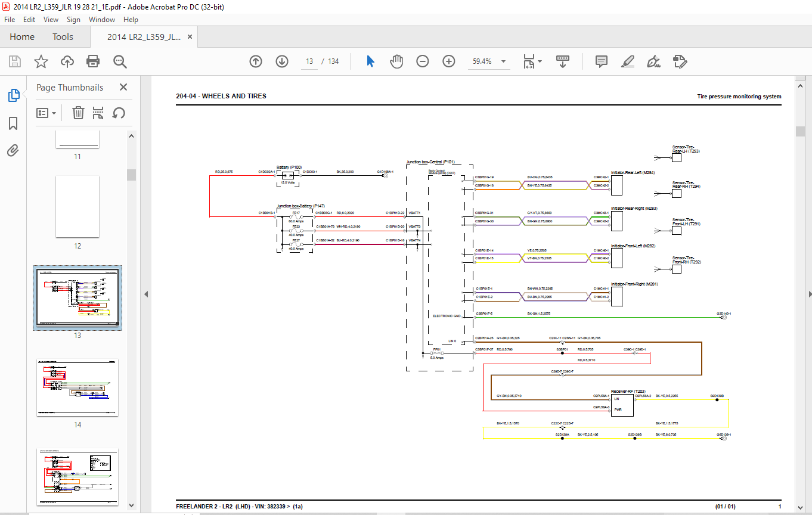Viewport: 812px width, 515px height.
Task: Zoom in with plus button
Action: [x=449, y=61]
